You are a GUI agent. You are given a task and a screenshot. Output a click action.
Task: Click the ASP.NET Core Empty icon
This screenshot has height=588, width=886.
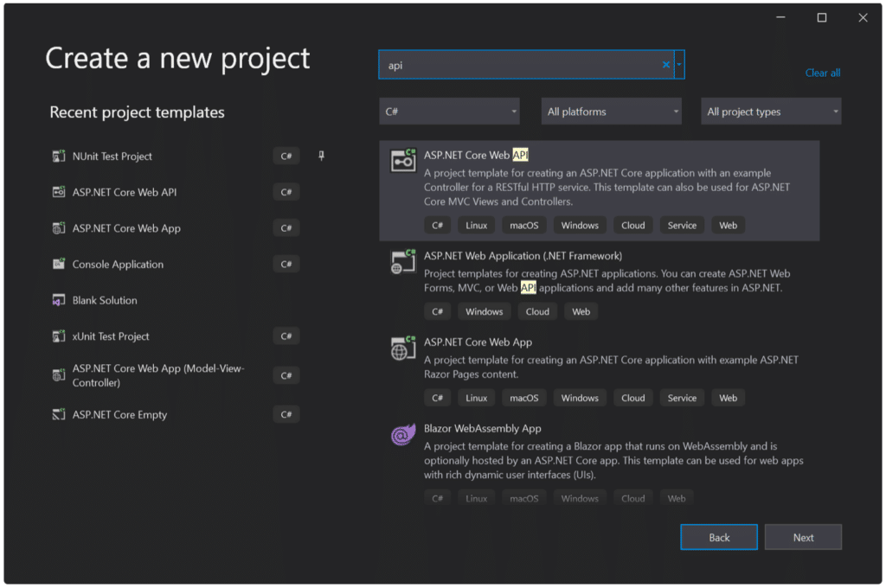tap(59, 415)
